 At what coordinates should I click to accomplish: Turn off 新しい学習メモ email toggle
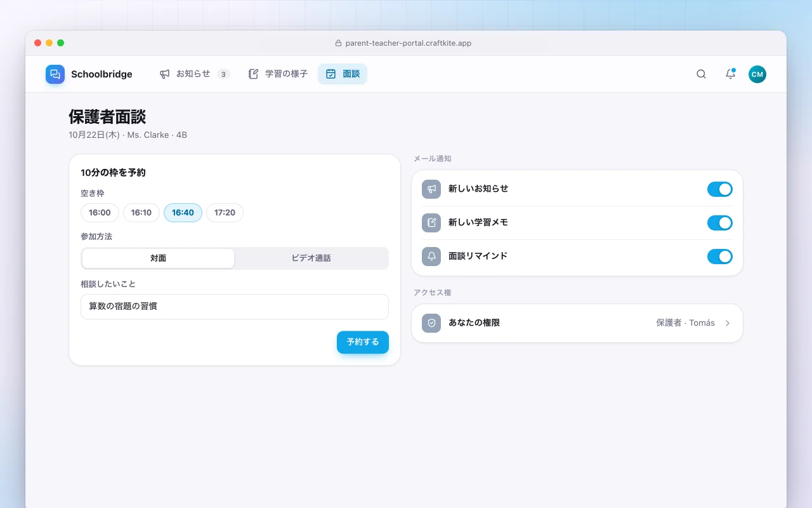[x=720, y=223]
